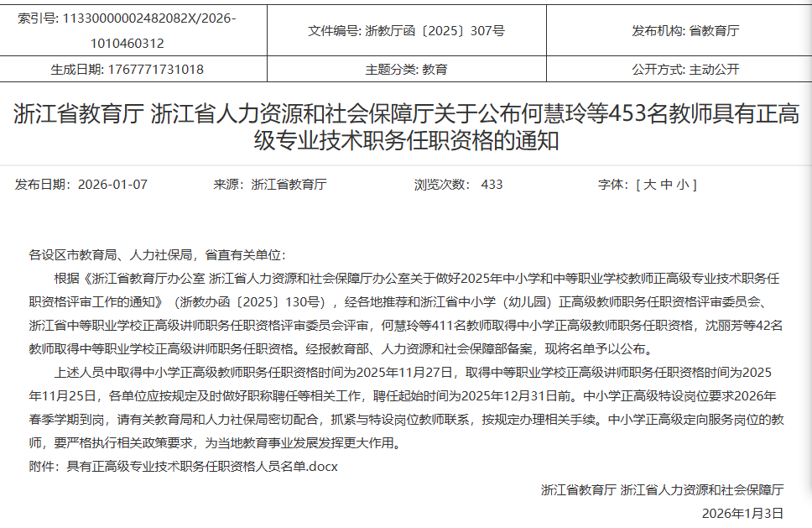The width and height of the screenshot is (812, 528).
Task: Select the document number 浙教厅函〔2025〕307号
Action: 435,30
